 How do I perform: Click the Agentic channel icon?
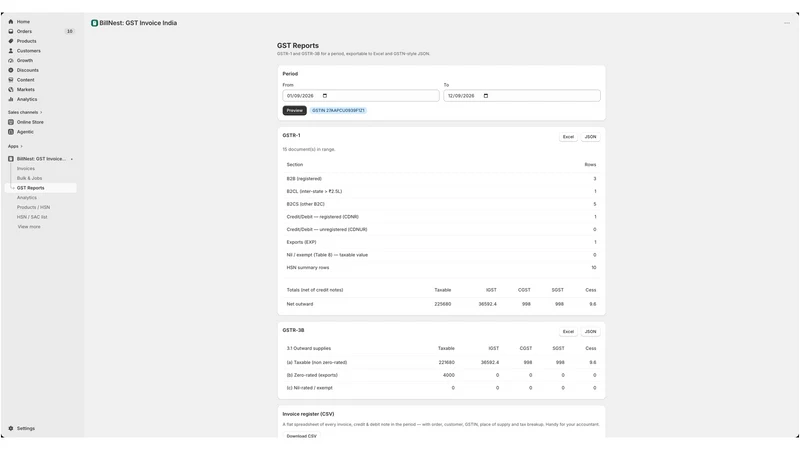pyautogui.click(x=11, y=132)
